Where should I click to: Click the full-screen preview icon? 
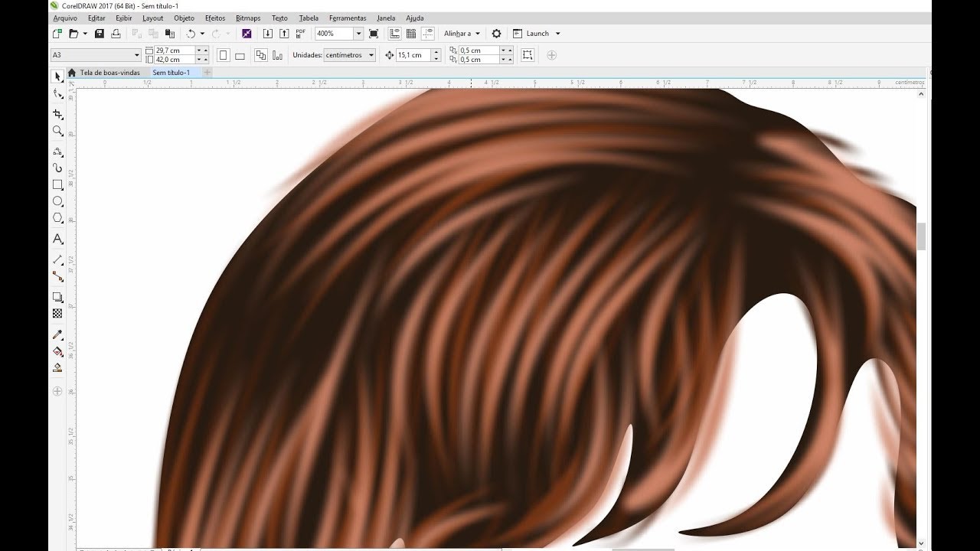(x=374, y=34)
